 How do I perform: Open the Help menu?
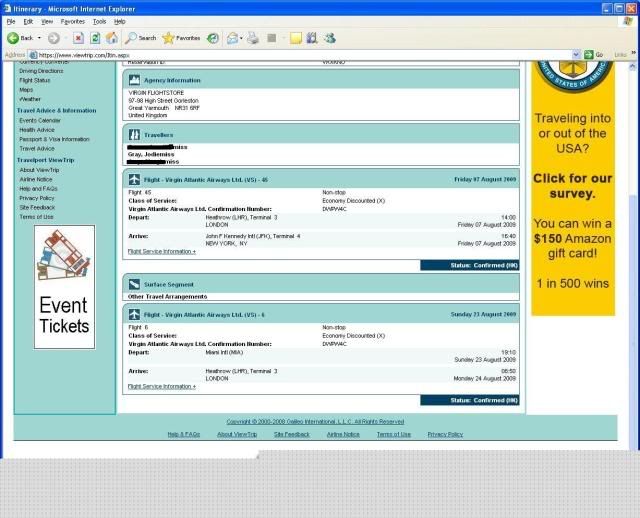click(x=119, y=21)
